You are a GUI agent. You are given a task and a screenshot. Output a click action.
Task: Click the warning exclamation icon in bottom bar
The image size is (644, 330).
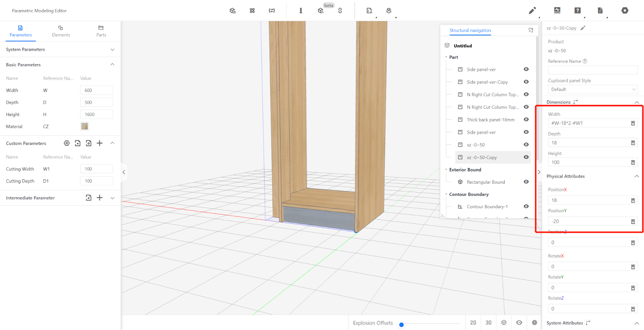[535, 322]
